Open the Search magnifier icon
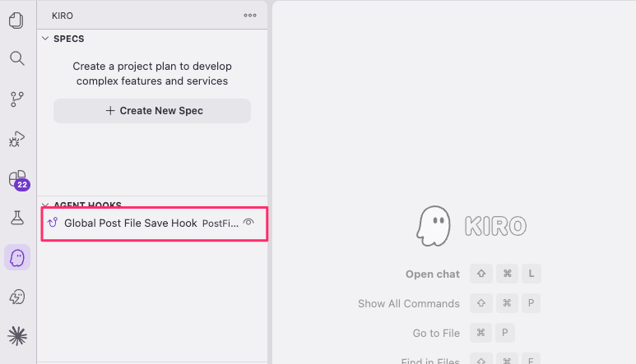 [17, 58]
